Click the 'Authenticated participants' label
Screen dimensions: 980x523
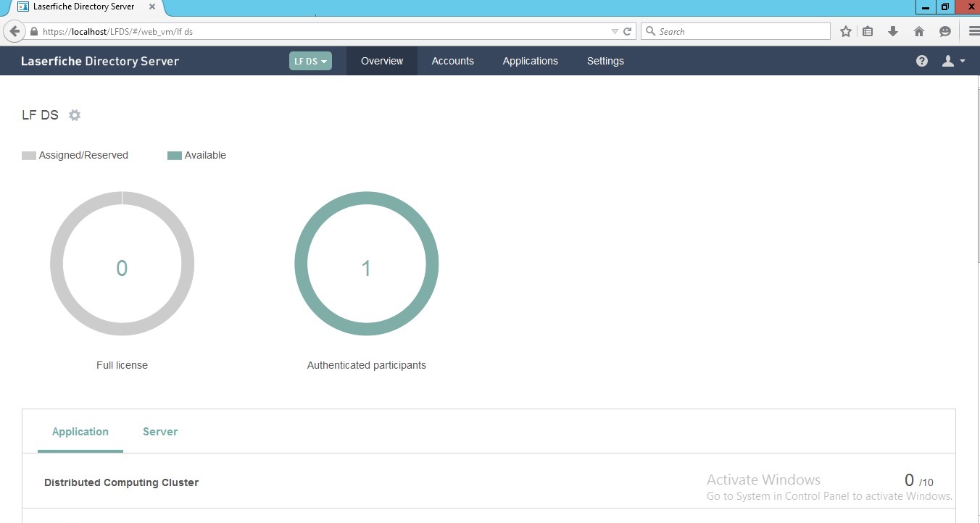(x=367, y=365)
